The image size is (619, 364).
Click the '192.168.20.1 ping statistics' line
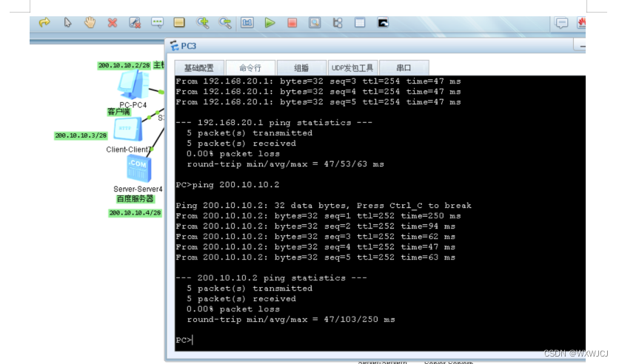point(274,123)
